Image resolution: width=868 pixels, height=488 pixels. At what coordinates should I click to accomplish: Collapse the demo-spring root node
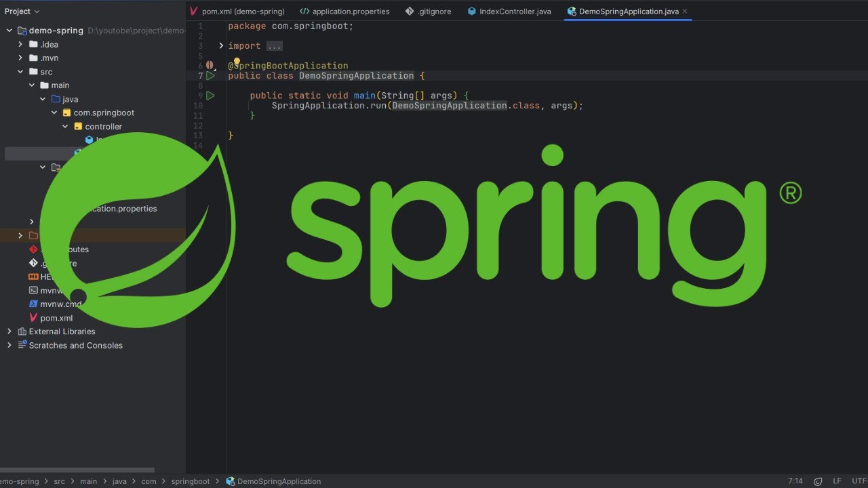(9, 30)
